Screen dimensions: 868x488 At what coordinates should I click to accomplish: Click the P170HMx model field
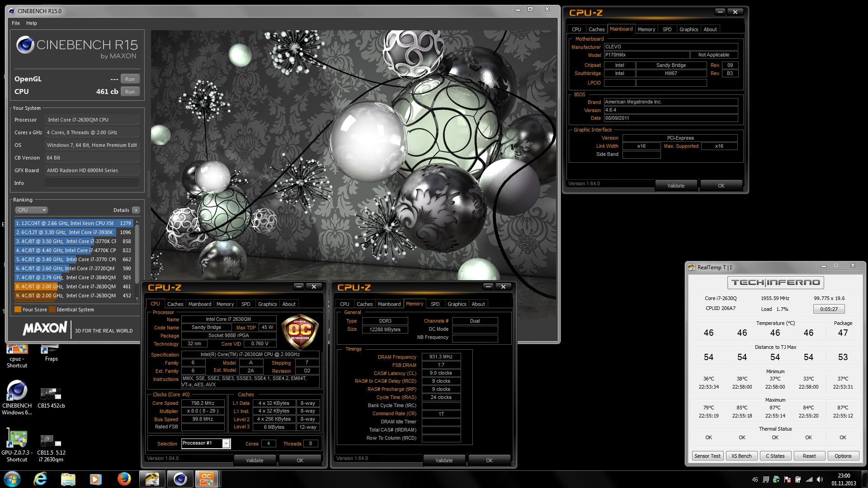click(x=646, y=55)
